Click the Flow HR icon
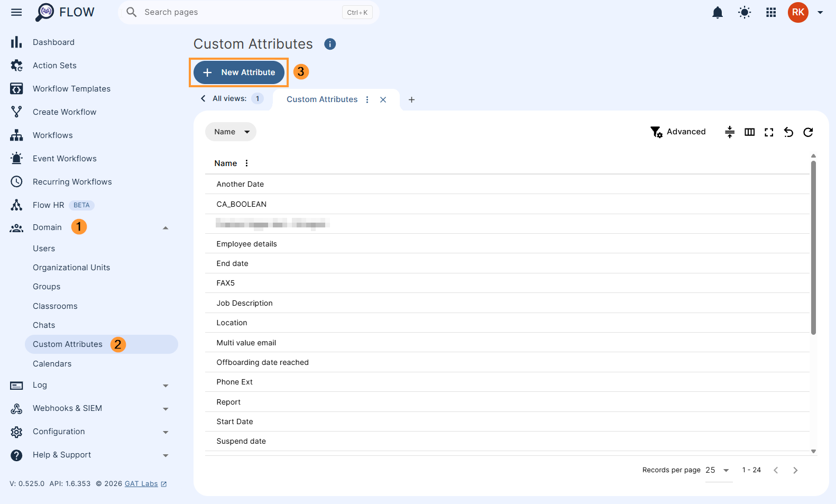The height and width of the screenshot is (504, 836). click(x=16, y=205)
